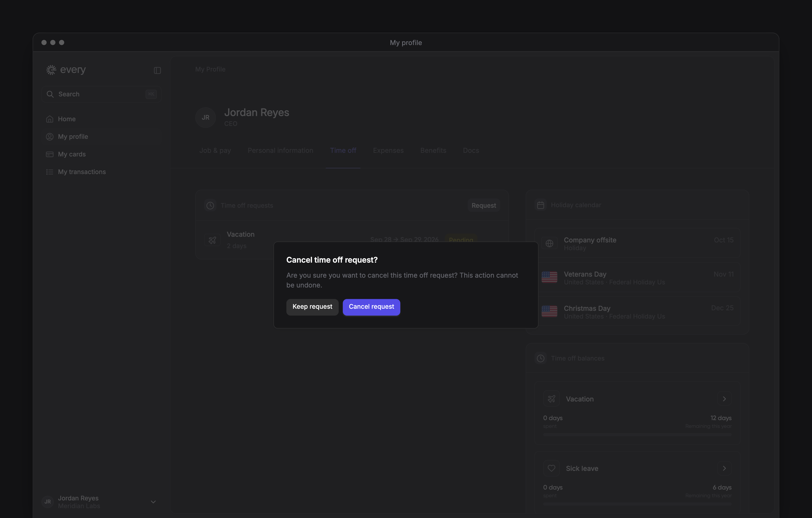Click the Company offsite globe icon

click(549, 243)
